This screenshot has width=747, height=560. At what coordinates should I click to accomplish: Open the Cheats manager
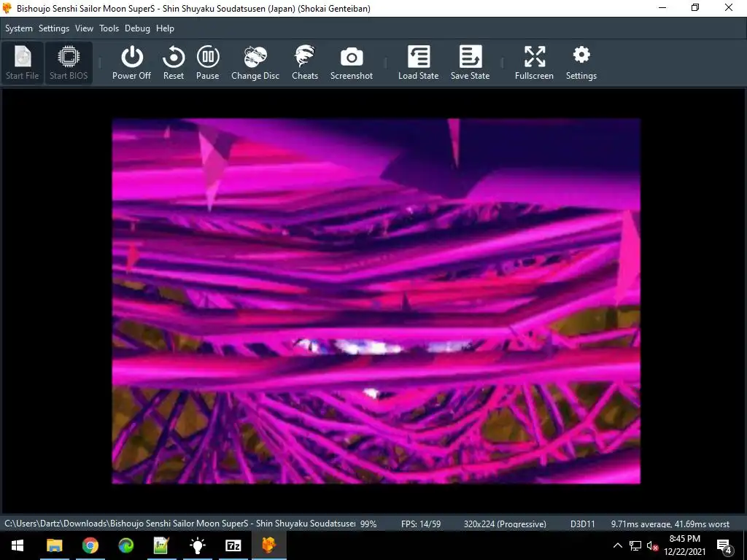305,63
